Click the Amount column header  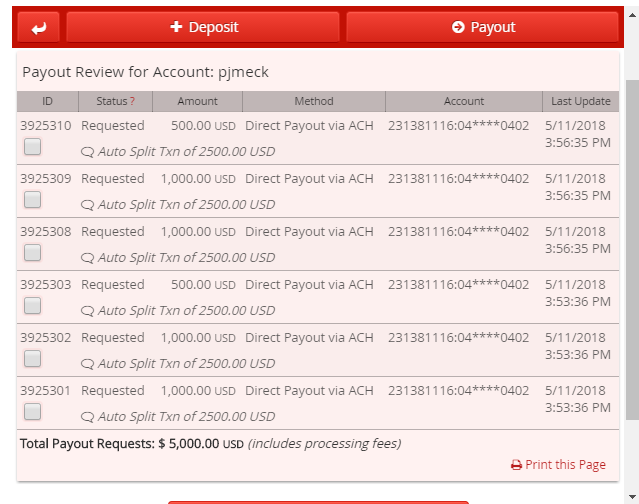(x=198, y=101)
